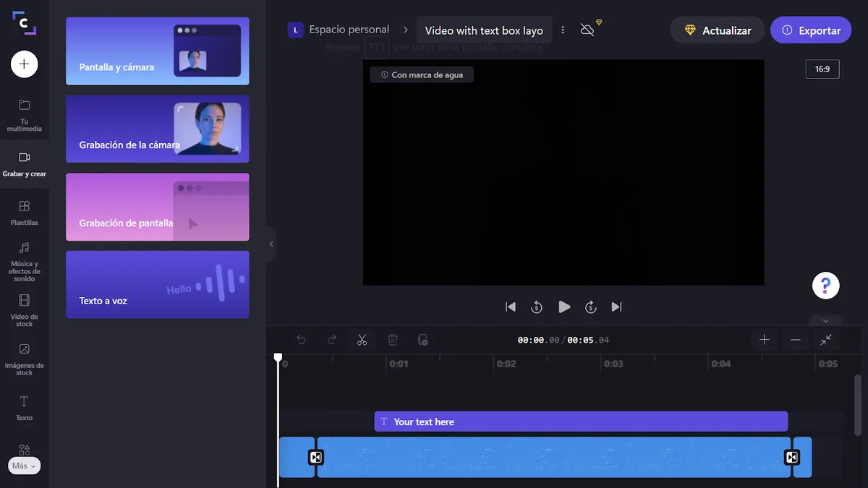The image size is (868, 488).
Task: Fit timeline to screen icon
Action: tap(826, 340)
